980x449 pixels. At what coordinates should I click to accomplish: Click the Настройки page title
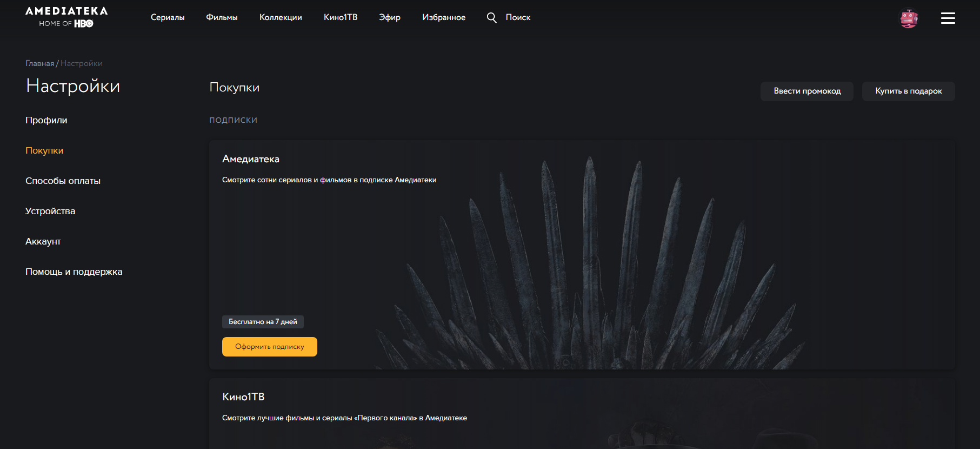73,86
